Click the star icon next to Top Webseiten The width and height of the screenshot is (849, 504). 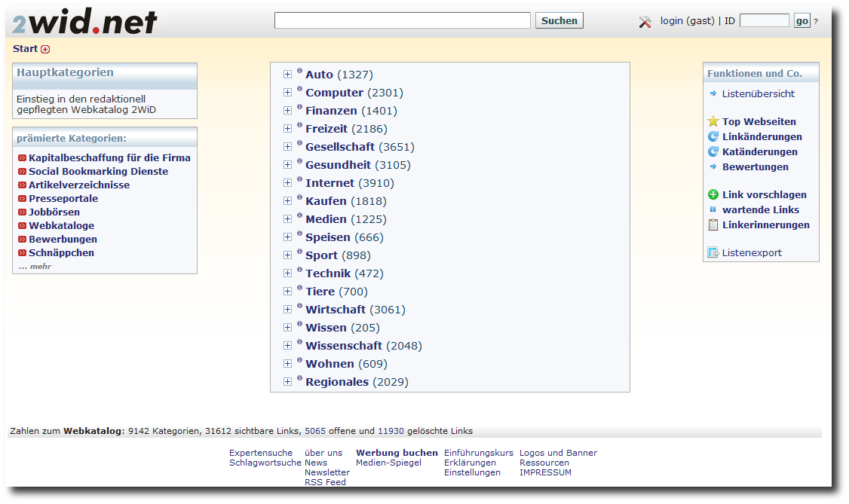coord(713,121)
